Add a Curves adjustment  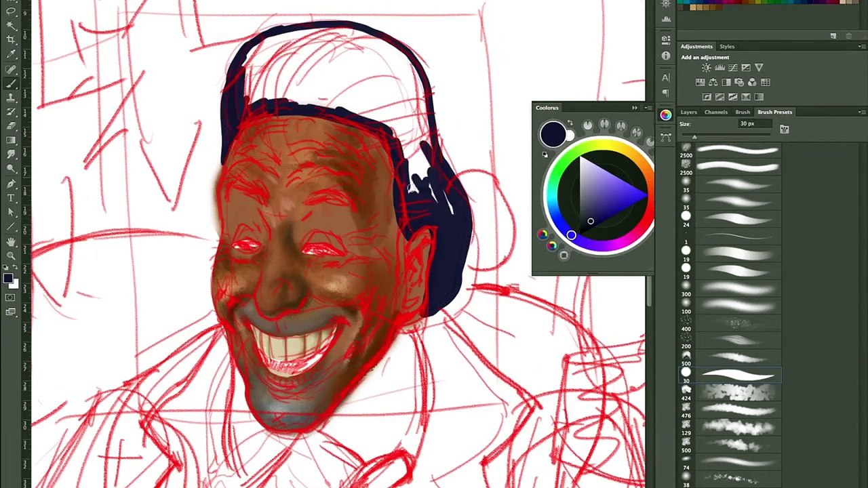point(733,68)
